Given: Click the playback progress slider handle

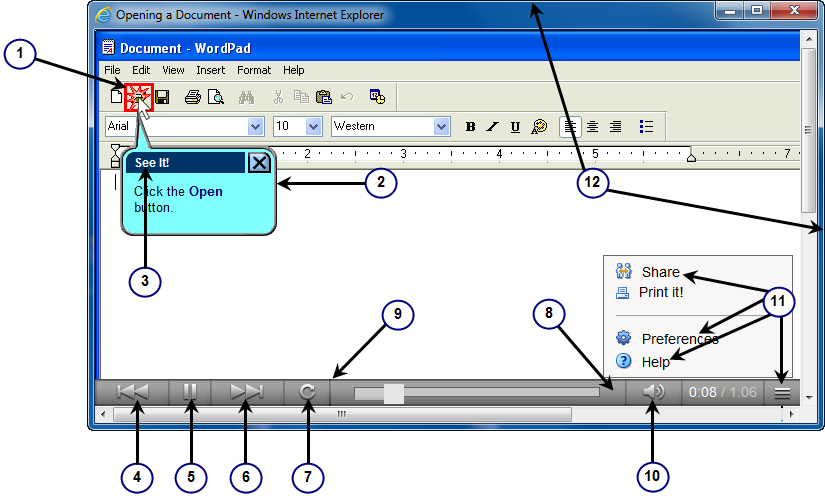Looking at the screenshot, I should click(x=394, y=393).
